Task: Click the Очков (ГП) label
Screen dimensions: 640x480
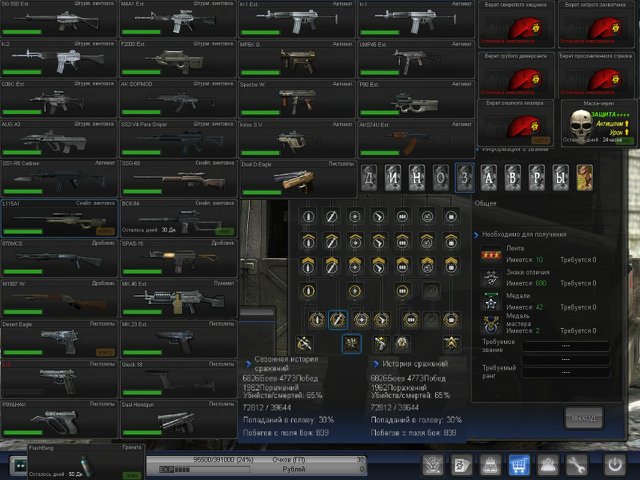Action: click(289, 460)
